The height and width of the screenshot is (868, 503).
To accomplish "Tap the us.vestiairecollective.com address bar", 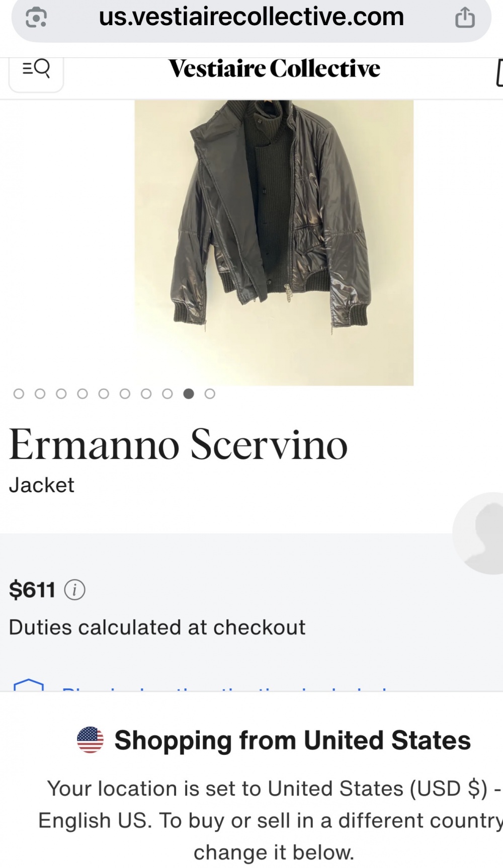I will (251, 17).
